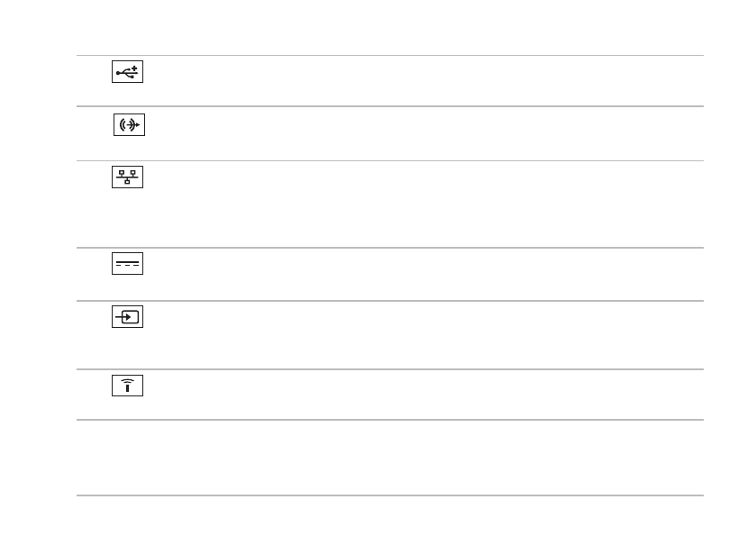Click the empty cell beside DC power icon
This screenshot has height=536, width=756.
[x=424, y=274]
